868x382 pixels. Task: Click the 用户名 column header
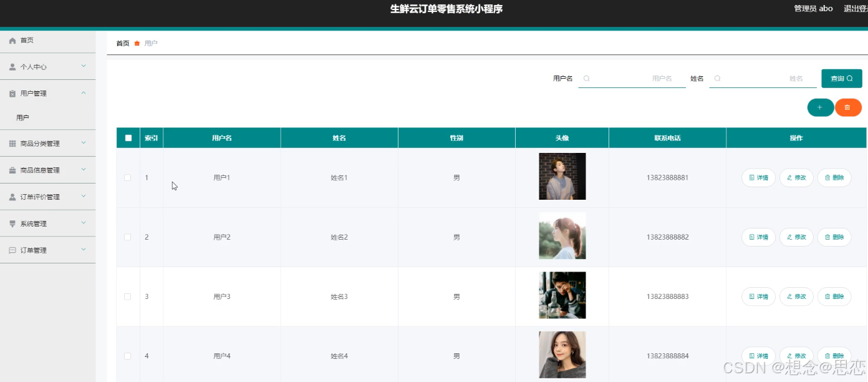point(222,138)
